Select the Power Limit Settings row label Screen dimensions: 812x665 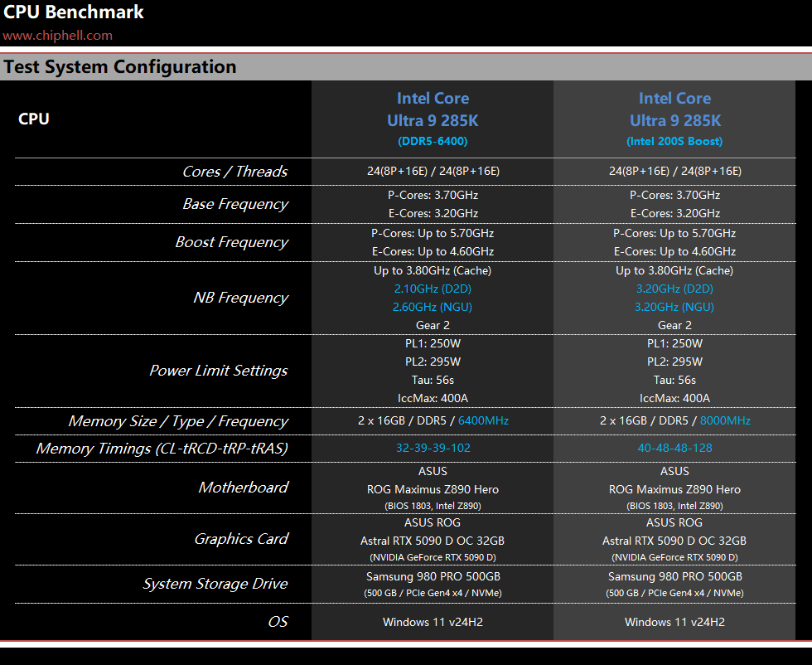pyautogui.click(x=219, y=371)
